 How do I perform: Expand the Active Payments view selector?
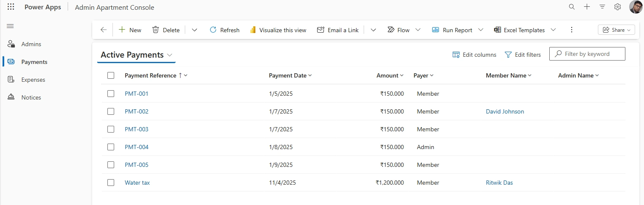point(170,55)
